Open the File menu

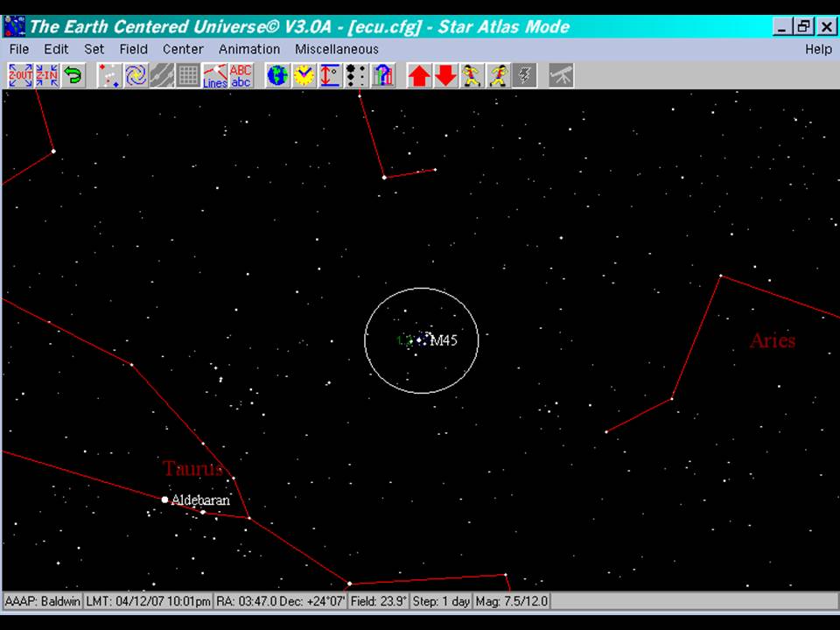pos(18,49)
